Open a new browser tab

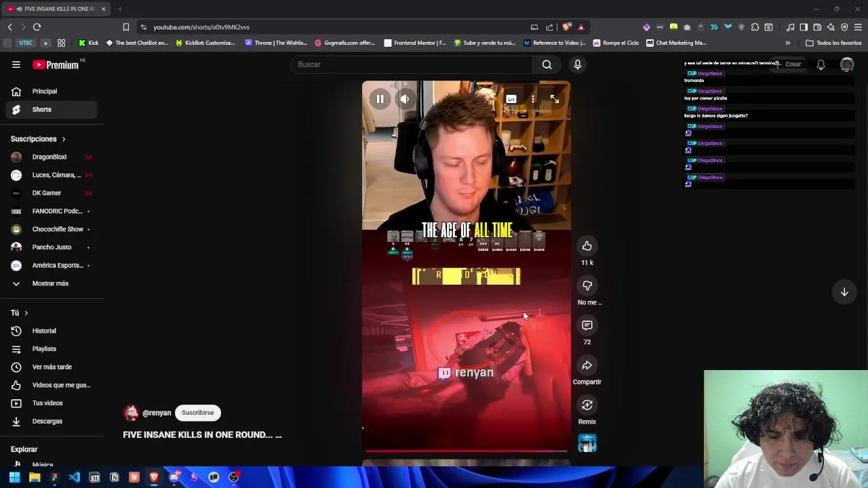coord(119,9)
